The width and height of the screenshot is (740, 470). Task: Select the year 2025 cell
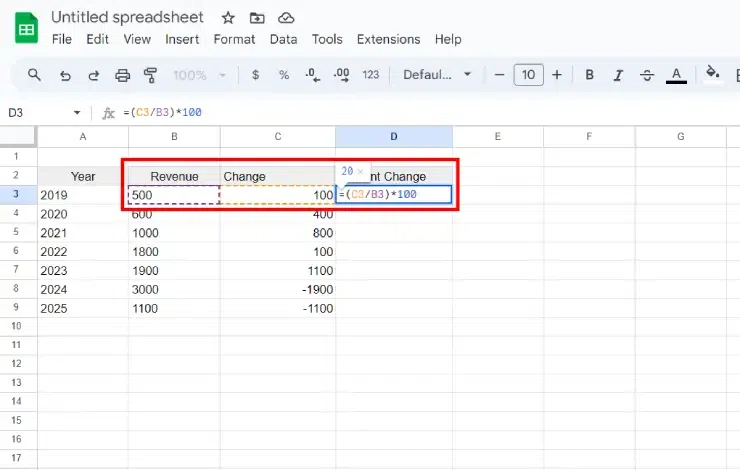pos(83,308)
